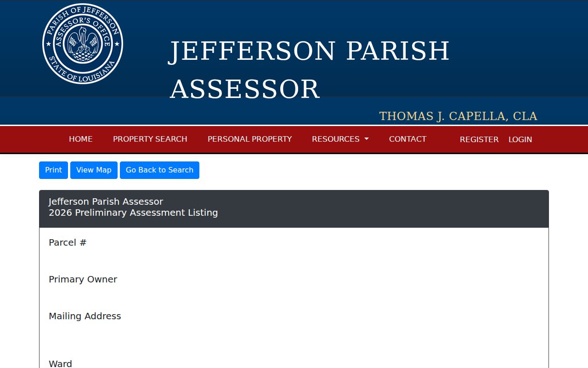Image resolution: width=588 pixels, height=368 pixels.
Task: Click the Primary Owner label
Action: click(83, 279)
